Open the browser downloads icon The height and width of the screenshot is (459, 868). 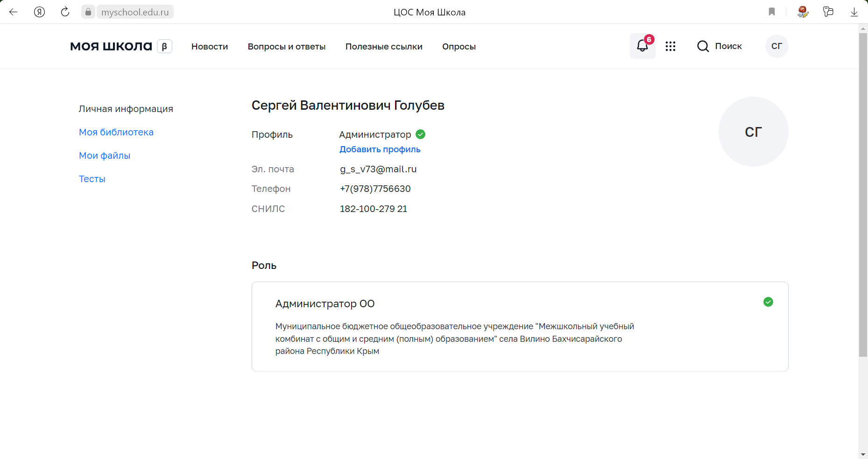click(854, 12)
